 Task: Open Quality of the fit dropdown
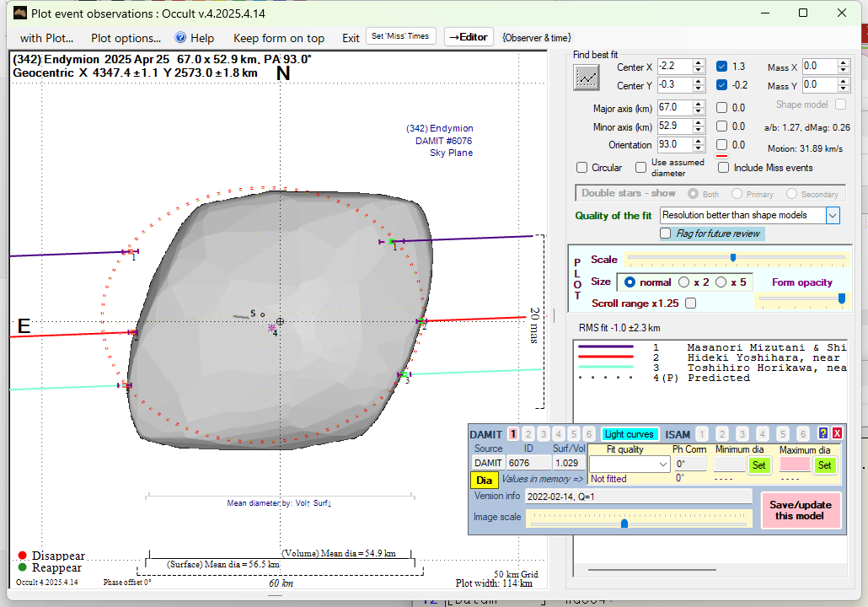[833, 215]
